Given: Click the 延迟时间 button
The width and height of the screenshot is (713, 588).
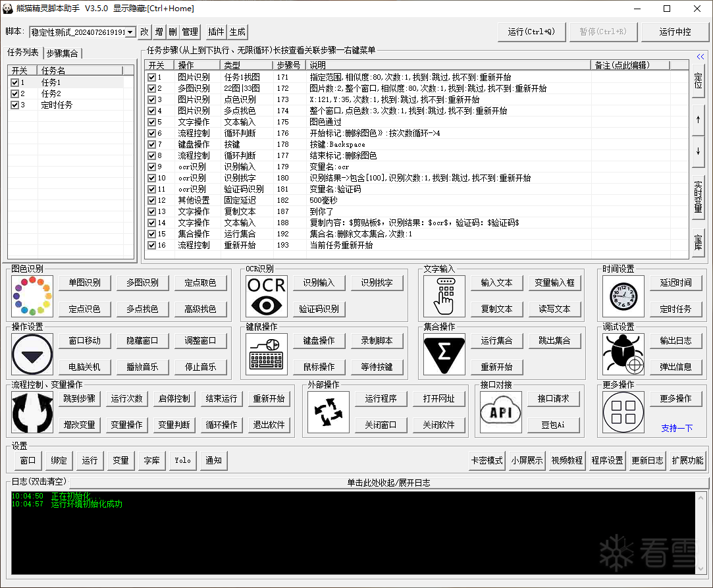Looking at the screenshot, I should 675,283.
